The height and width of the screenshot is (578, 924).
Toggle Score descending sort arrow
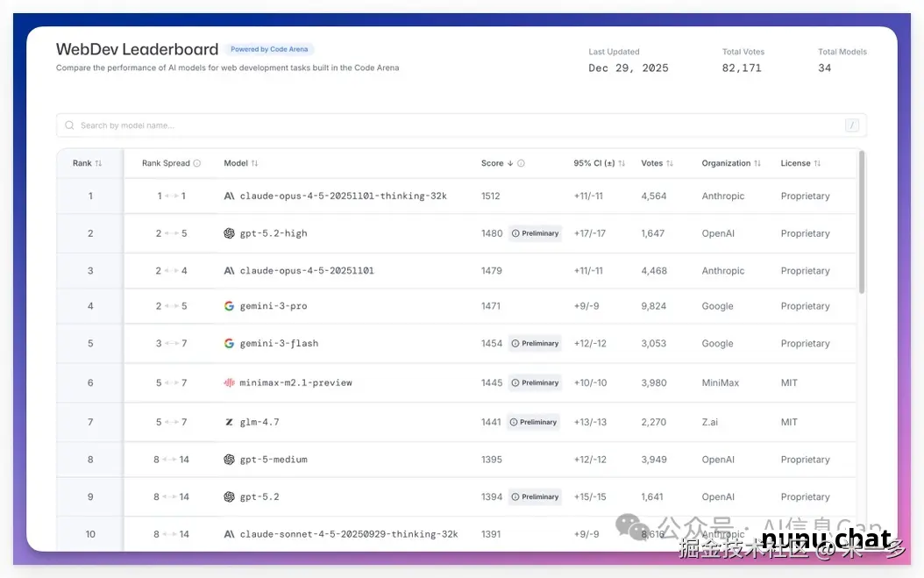pos(510,163)
